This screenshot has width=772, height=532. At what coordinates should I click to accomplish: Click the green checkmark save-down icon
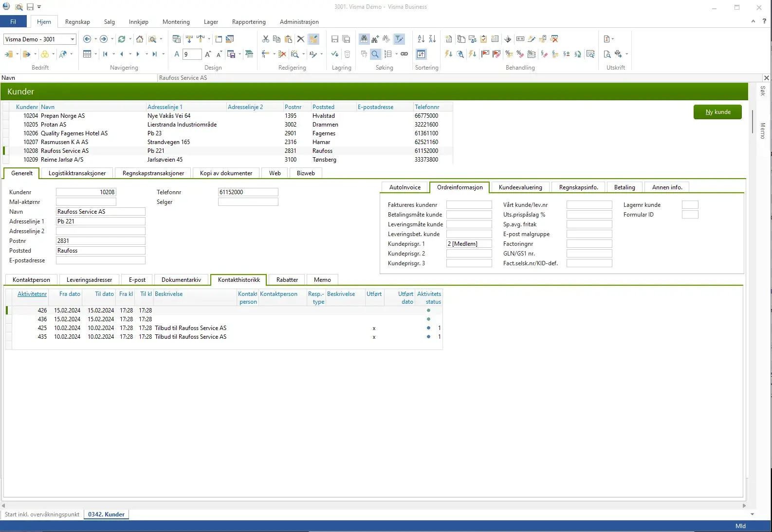click(x=334, y=54)
